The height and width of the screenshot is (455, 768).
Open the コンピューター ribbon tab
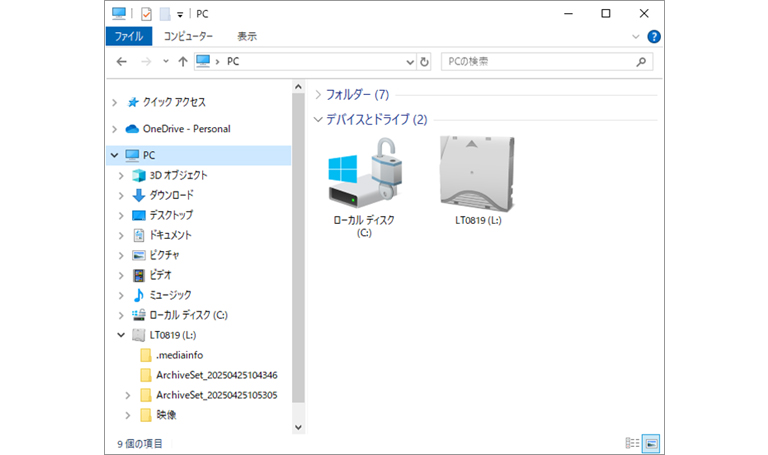tap(188, 36)
